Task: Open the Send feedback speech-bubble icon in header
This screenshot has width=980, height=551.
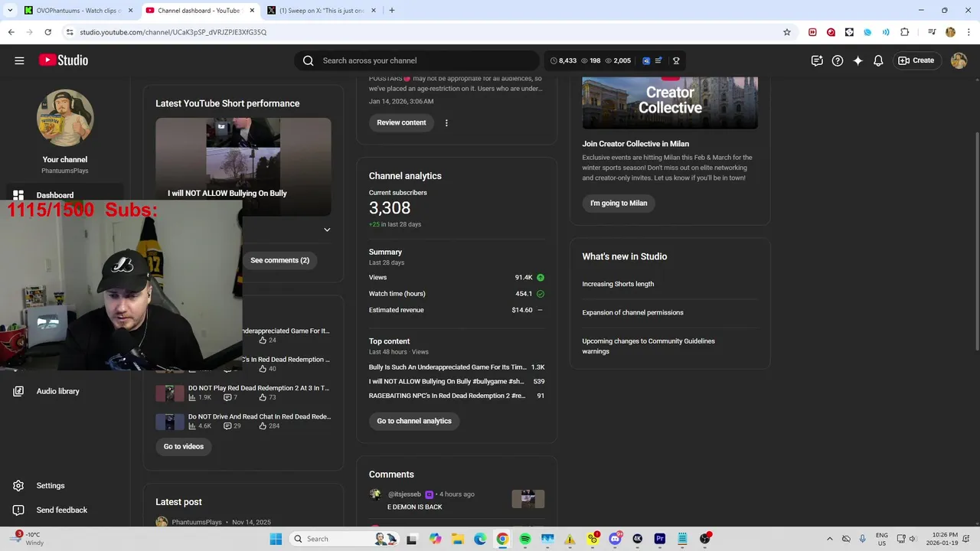Action: click(817, 60)
